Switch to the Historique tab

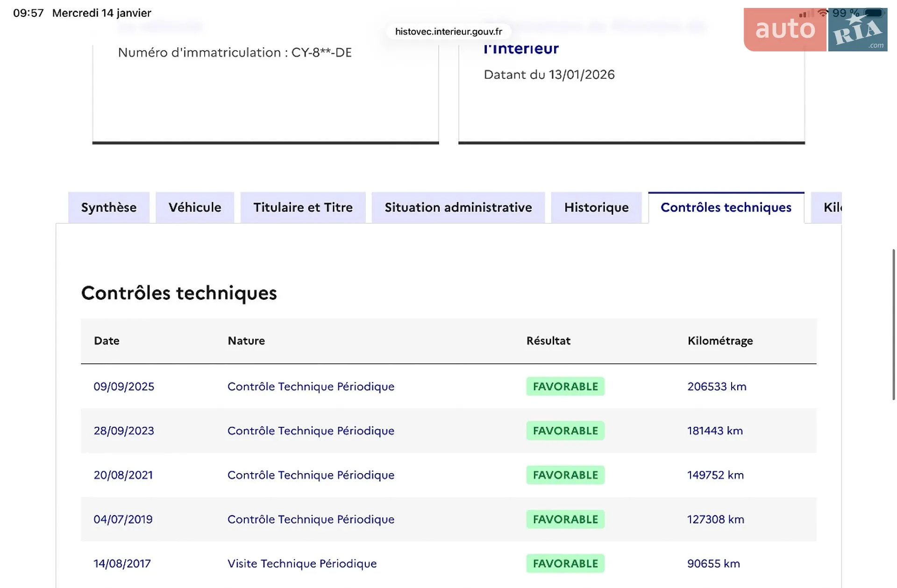click(x=596, y=207)
